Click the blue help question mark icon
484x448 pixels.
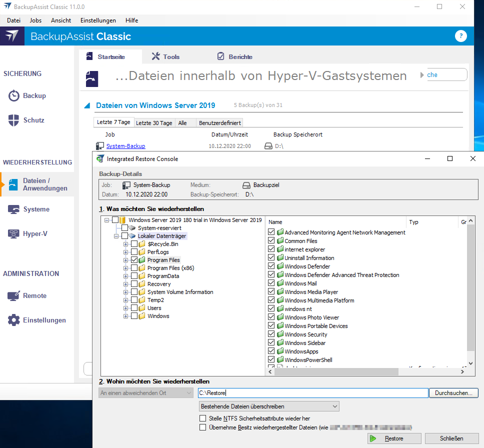point(460,36)
